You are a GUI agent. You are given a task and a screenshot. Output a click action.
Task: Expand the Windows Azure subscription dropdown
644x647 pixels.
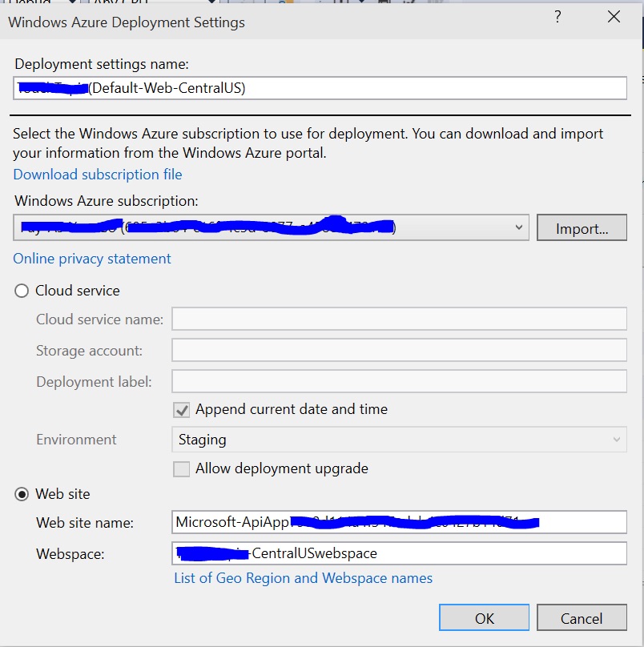271,227
